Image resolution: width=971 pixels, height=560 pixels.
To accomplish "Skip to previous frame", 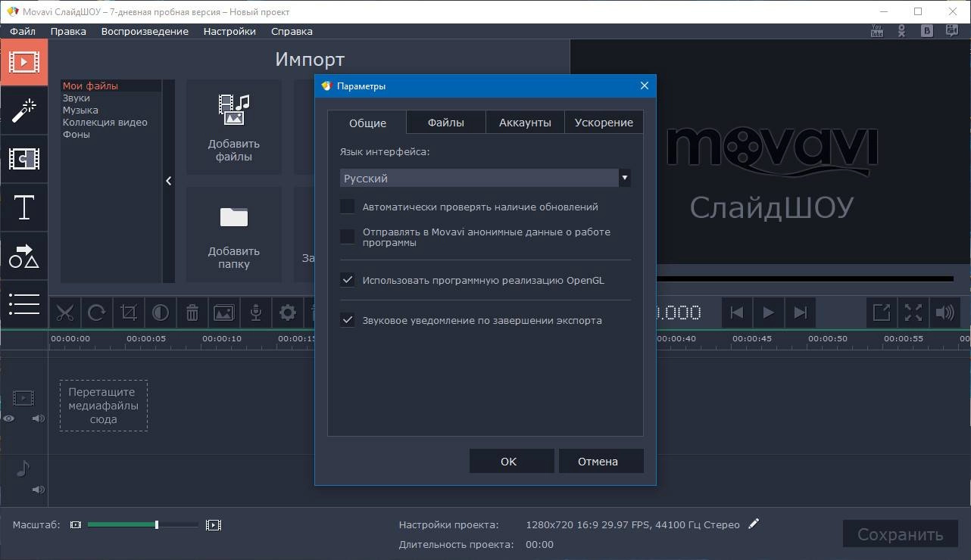I will 737,312.
